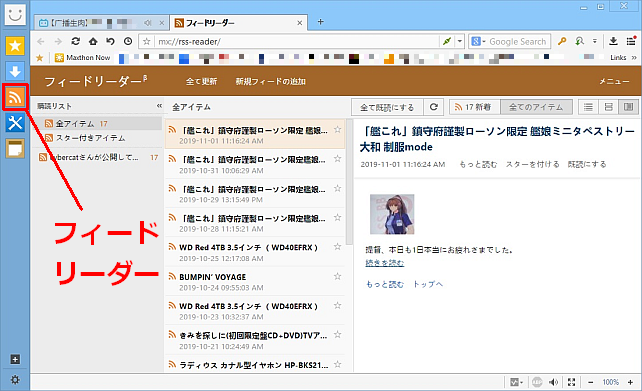Viewport: 642px width, 391px height.
Task: Click the Google Search input field
Action: click(x=518, y=41)
